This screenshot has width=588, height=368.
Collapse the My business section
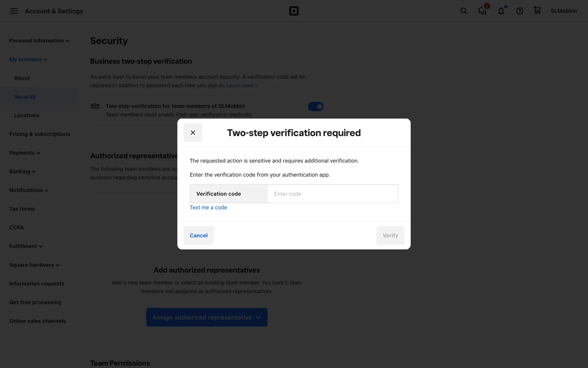point(28,59)
